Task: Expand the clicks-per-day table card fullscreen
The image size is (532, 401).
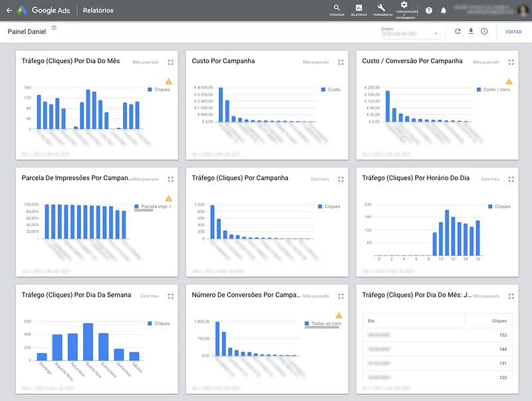Action: (511, 296)
